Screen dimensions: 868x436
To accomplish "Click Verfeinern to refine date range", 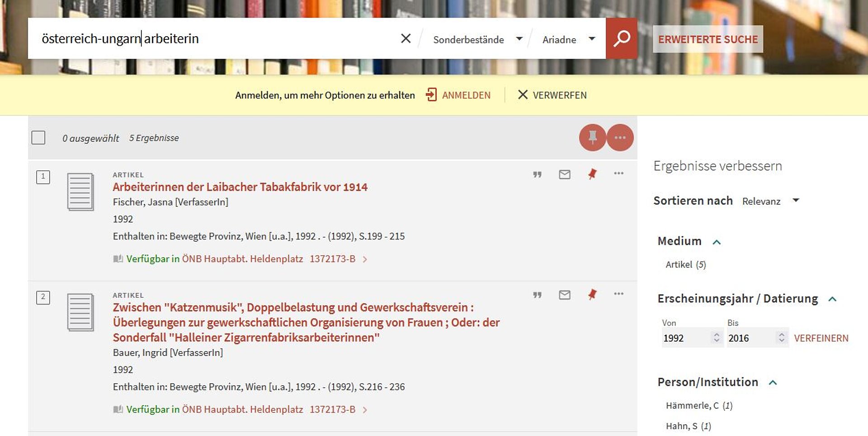I will tap(821, 338).
